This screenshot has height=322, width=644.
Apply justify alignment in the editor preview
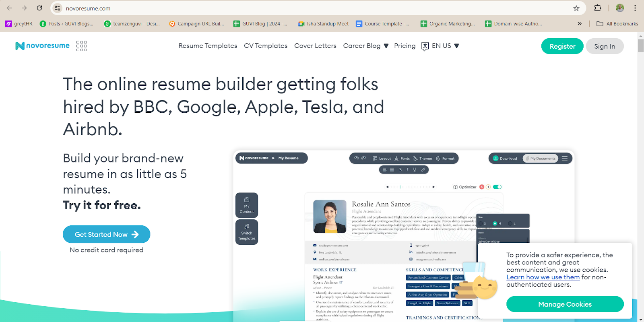coord(392,170)
